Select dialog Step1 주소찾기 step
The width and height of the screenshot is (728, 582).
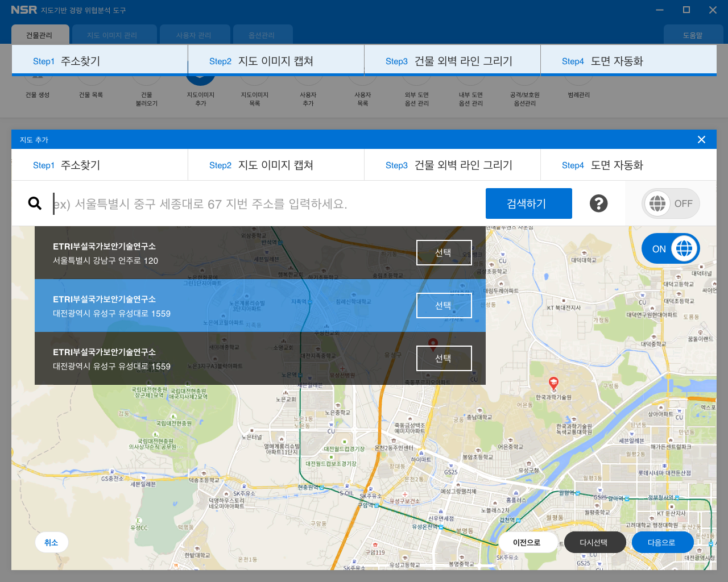(x=100, y=165)
